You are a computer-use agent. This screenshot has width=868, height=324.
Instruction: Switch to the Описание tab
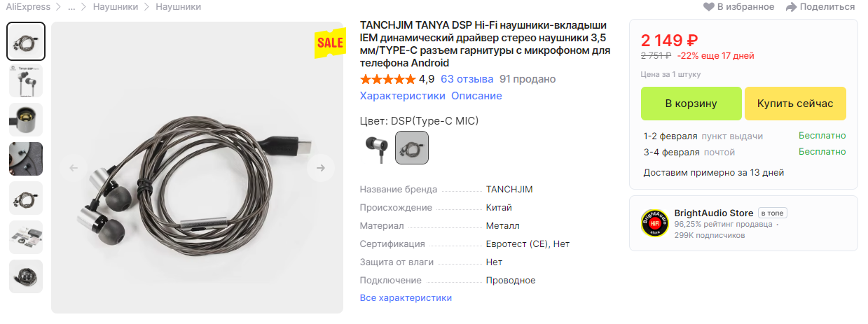476,96
